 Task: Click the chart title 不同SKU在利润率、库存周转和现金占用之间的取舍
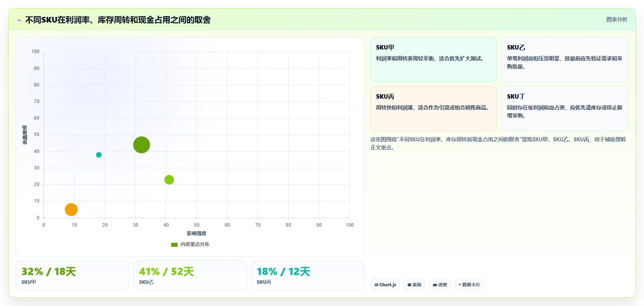tap(118, 20)
